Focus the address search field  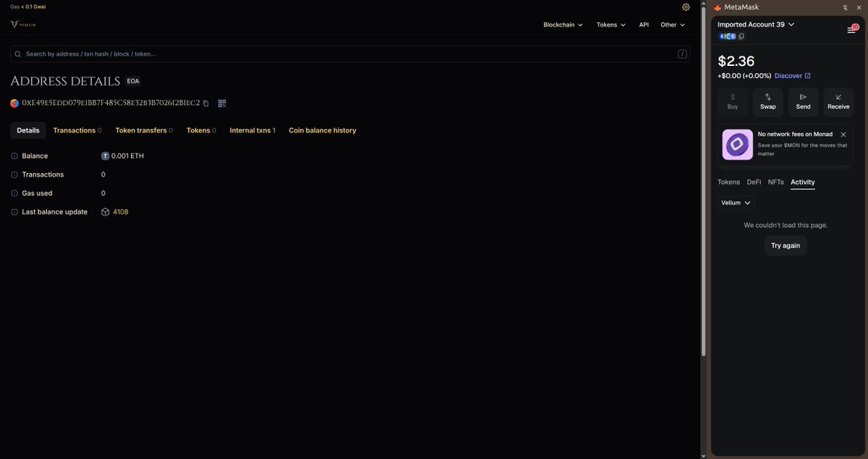pos(350,54)
